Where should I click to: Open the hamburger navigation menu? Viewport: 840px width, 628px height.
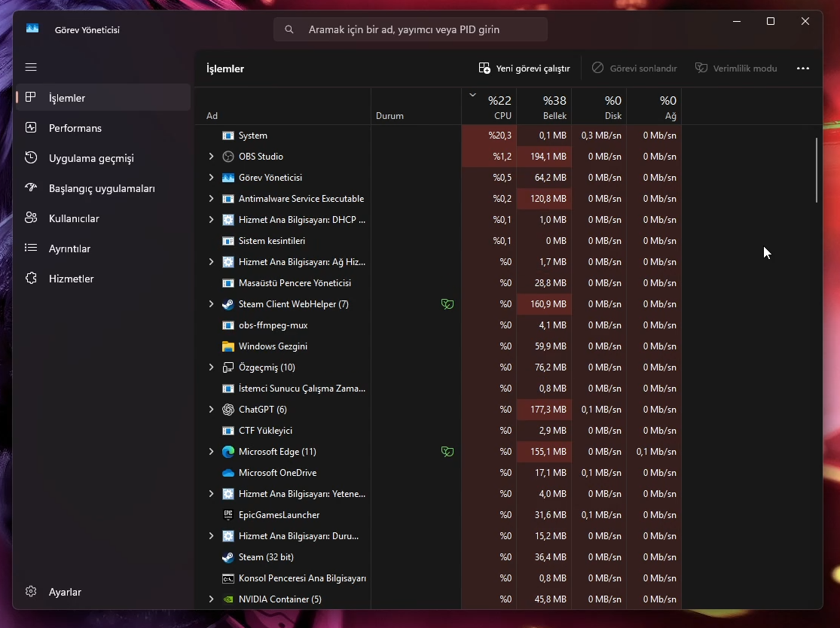coord(31,67)
